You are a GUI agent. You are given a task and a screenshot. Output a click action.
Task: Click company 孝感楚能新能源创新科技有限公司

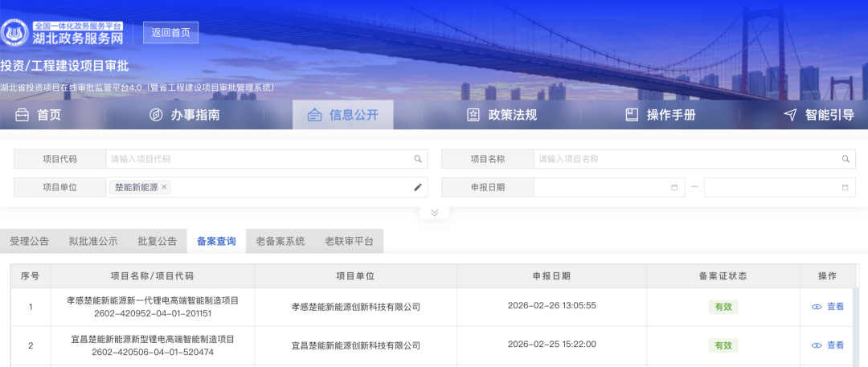coord(356,307)
